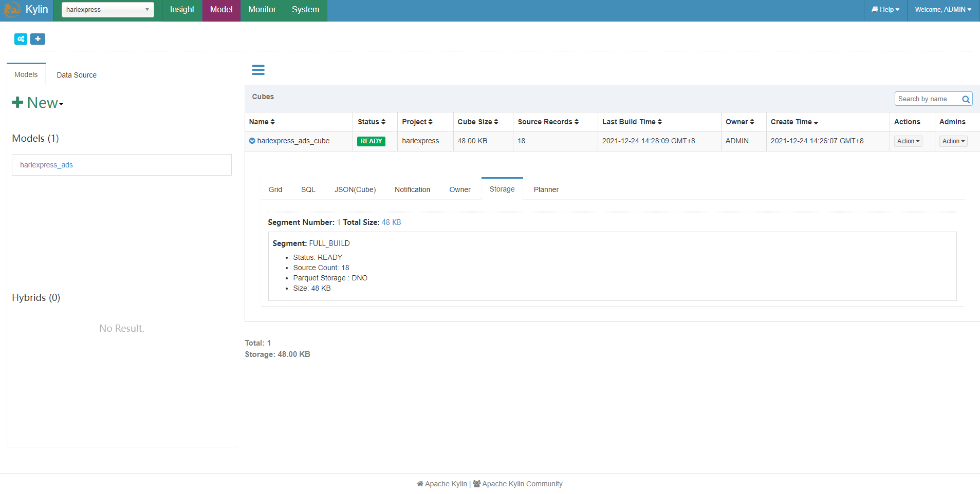Open the Monitor page
The image size is (980, 494).
(x=262, y=10)
